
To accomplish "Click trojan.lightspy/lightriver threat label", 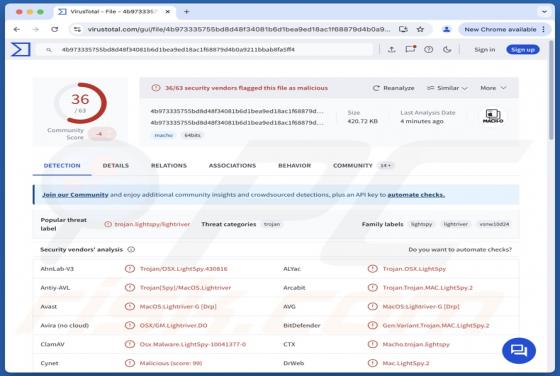I will click(x=152, y=224).
